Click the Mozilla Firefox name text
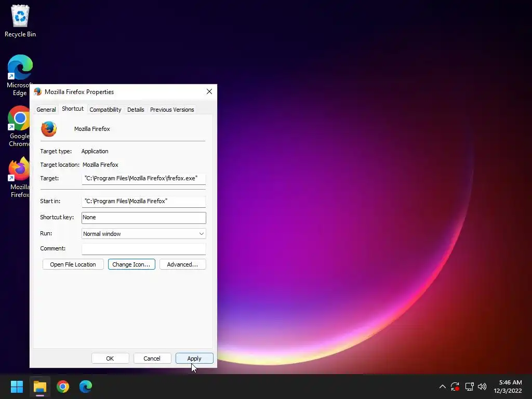Image resolution: width=532 pixels, height=399 pixels. click(92, 129)
